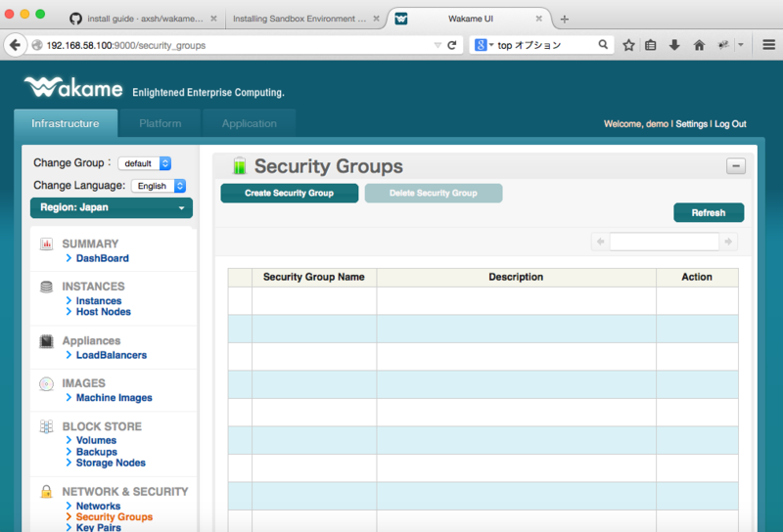Click the Google search engine icon
Screen dimensions: 783x532
point(481,45)
